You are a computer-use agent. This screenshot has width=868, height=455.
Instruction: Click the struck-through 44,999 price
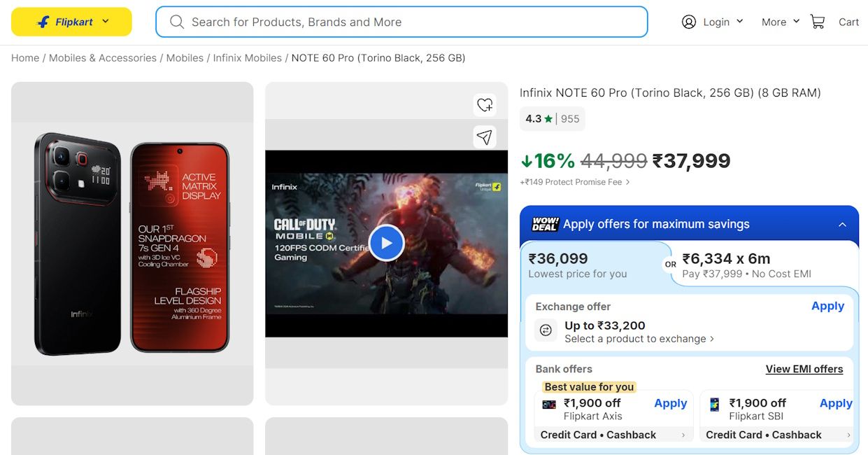point(613,161)
